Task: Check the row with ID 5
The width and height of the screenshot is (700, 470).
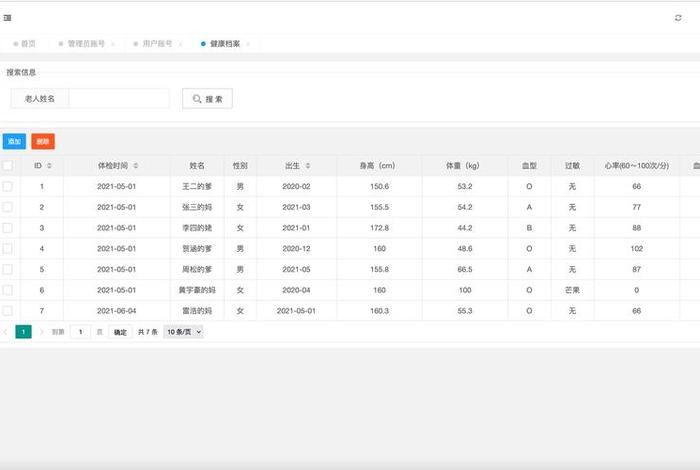Action: click(8, 269)
